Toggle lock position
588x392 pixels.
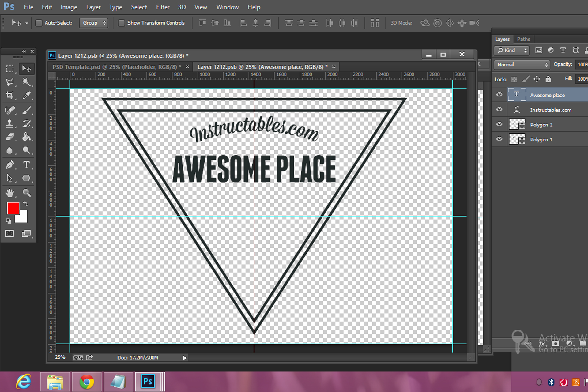coord(537,79)
